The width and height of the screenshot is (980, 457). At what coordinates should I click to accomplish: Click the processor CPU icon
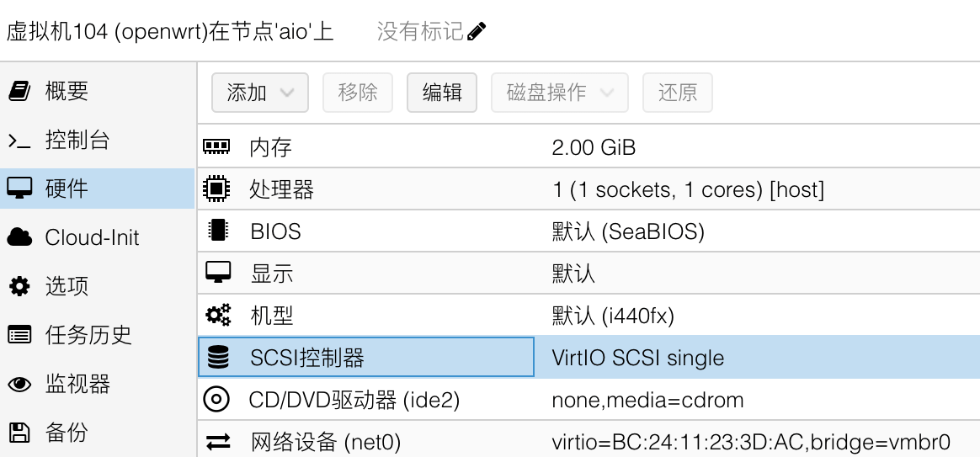(x=216, y=189)
